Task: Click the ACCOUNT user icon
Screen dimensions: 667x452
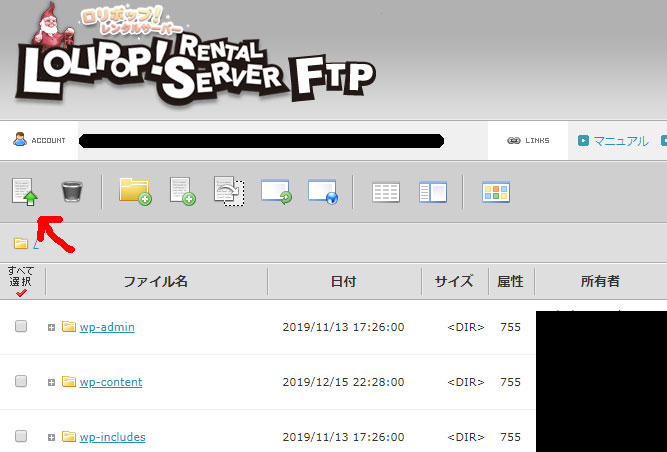Action: (20, 139)
